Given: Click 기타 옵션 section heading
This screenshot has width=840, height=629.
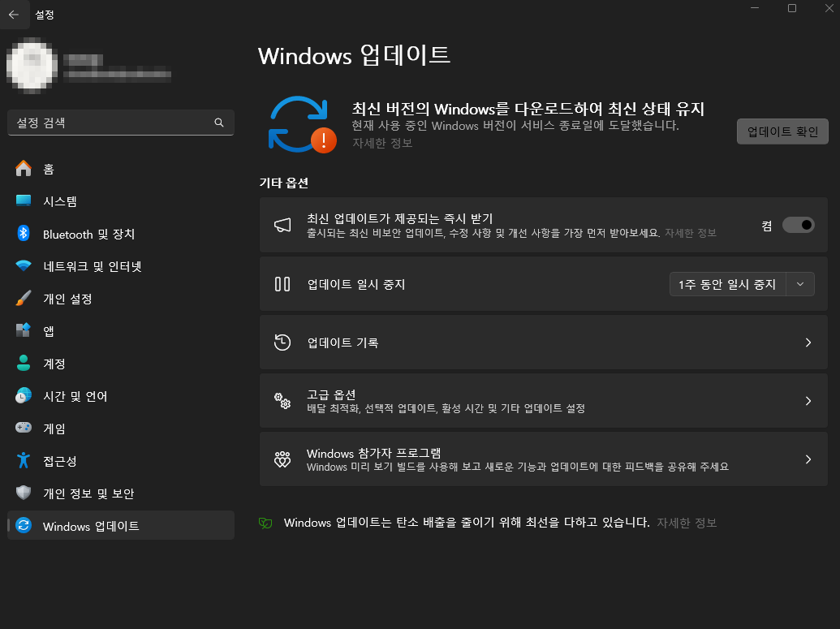Looking at the screenshot, I should 284,183.
